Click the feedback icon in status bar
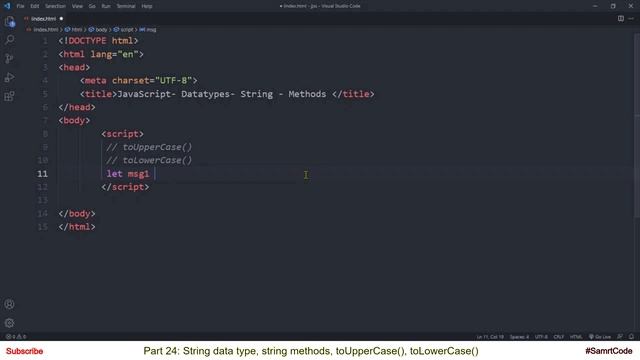This screenshot has width=640, height=360. coord(620,337)
